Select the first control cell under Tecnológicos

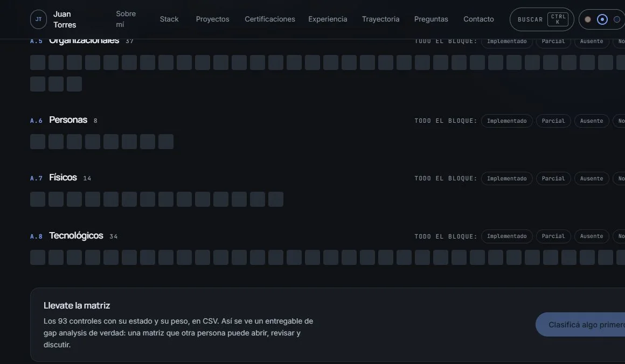point(38,257)
